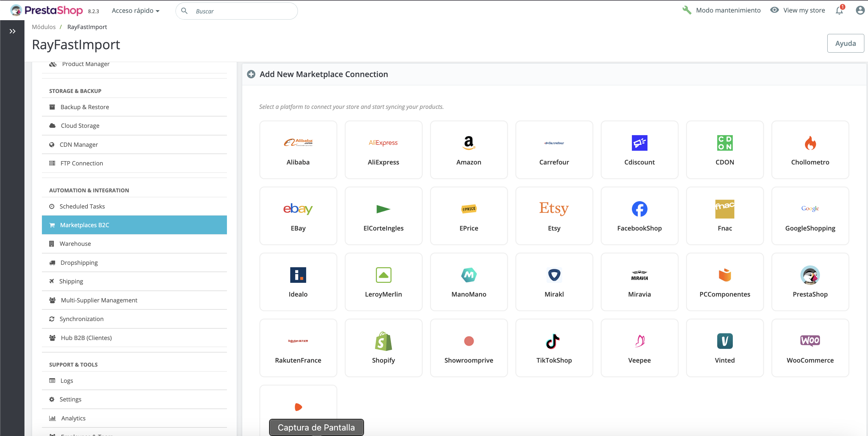Click View my store eye link

point(798,10)
